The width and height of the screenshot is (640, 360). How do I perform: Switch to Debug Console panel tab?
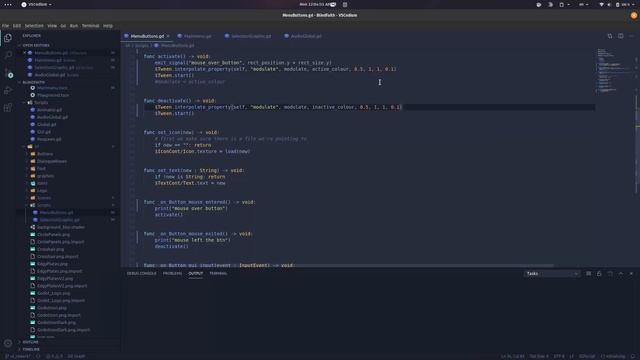tap(141, 273)
